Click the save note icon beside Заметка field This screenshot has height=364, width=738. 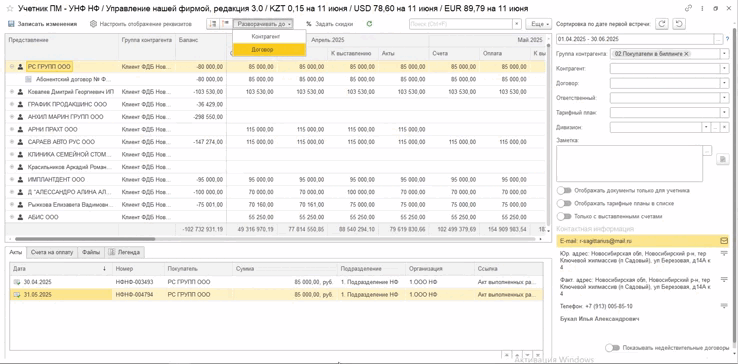tap(722, 160)
